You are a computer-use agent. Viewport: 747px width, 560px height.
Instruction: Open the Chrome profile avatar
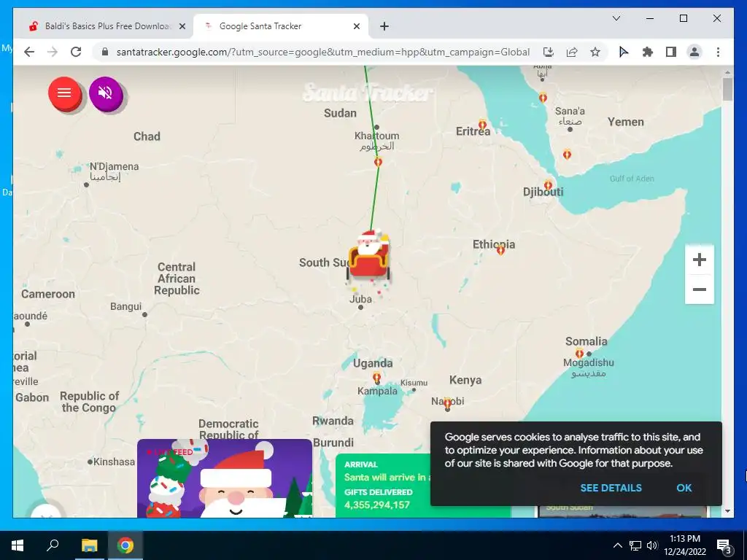click(x=694, y=52)
